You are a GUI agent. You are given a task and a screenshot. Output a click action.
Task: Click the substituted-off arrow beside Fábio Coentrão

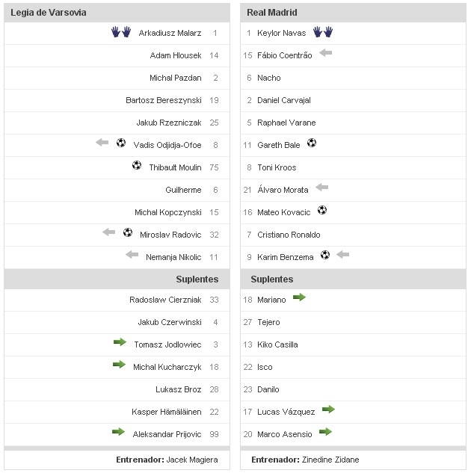point(325,53)
